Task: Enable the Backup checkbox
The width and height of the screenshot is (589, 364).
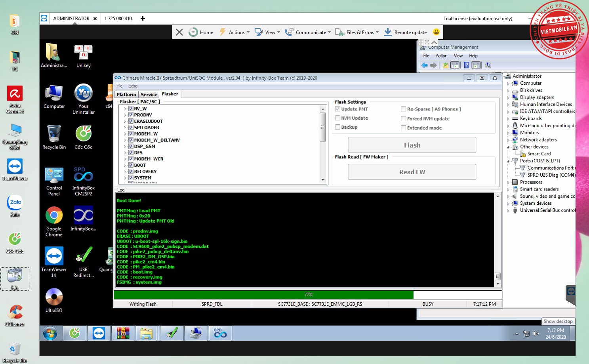Action: (x=337, y=127)
